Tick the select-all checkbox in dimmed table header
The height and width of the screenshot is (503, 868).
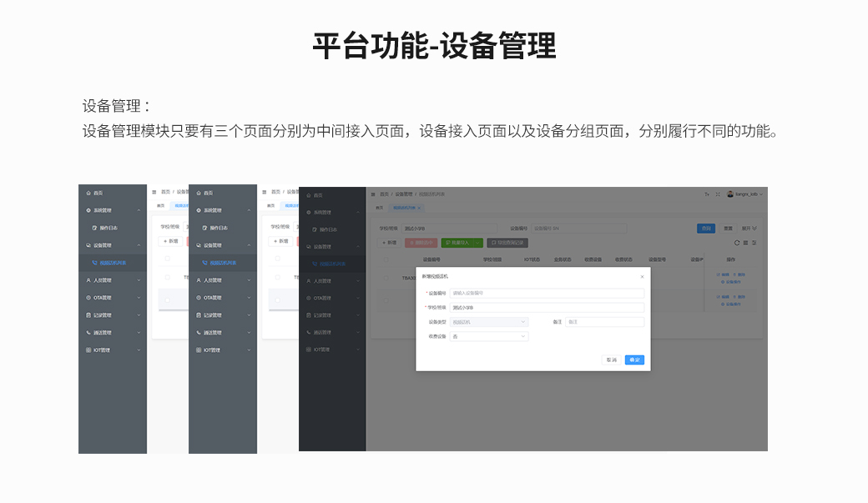click(386, 259)
